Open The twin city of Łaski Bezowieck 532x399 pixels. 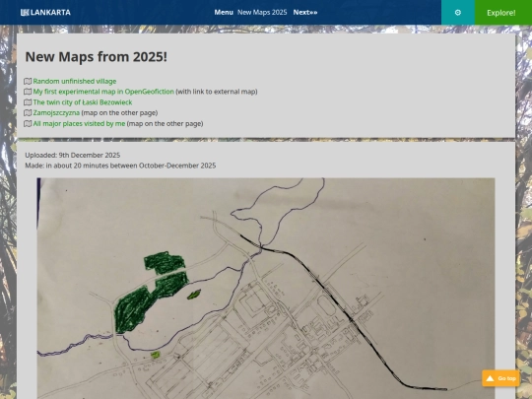click(x=83, y=102)
